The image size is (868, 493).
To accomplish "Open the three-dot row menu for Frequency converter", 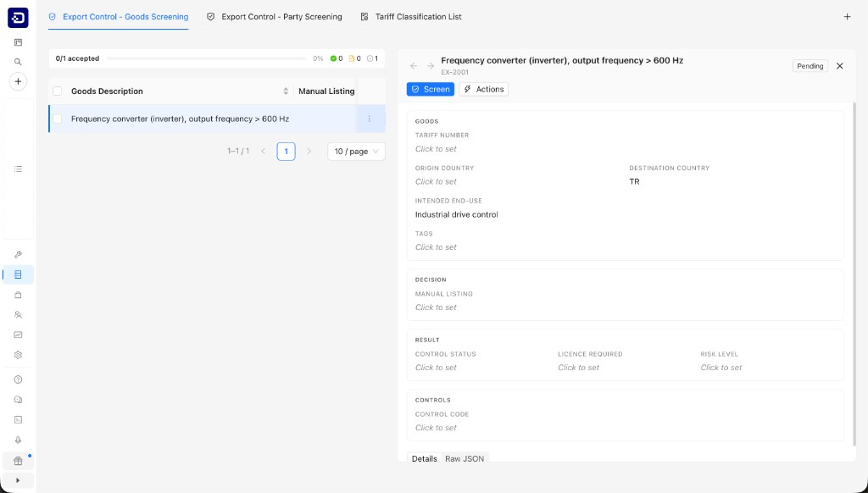I will [x=370, y=119].
